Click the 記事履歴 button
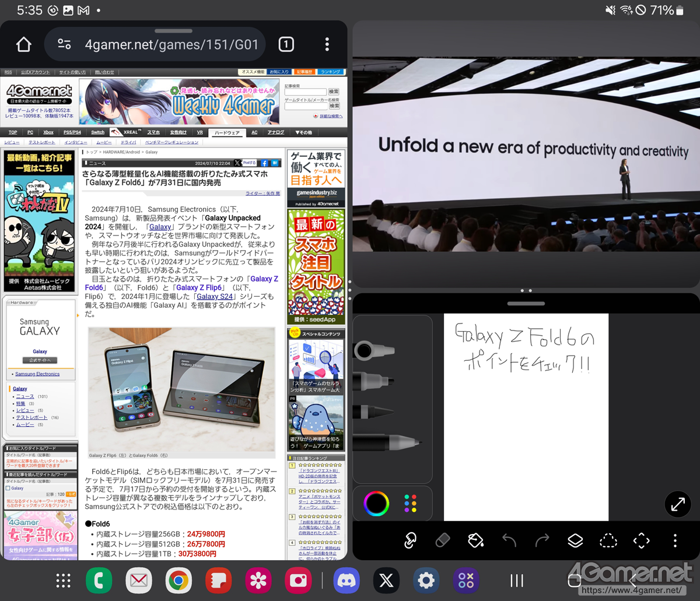The width and height of the screenshot is (700, 601). (304, 72)
